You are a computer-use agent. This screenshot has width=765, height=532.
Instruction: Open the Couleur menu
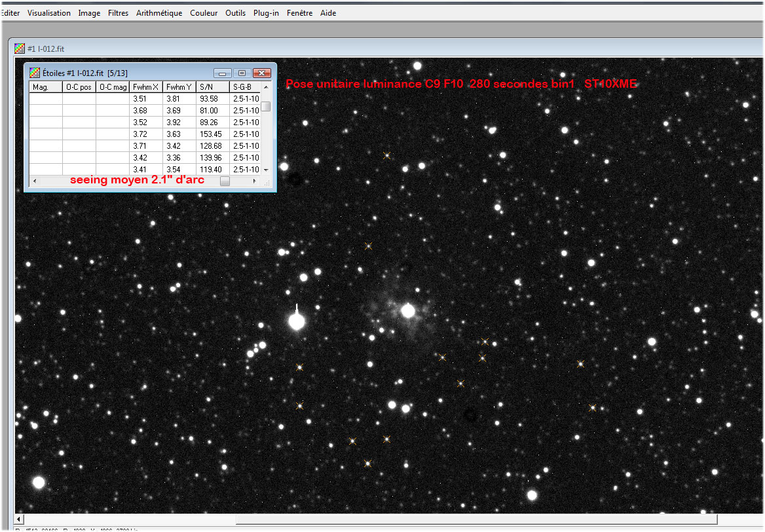click(x=204, y=13)
